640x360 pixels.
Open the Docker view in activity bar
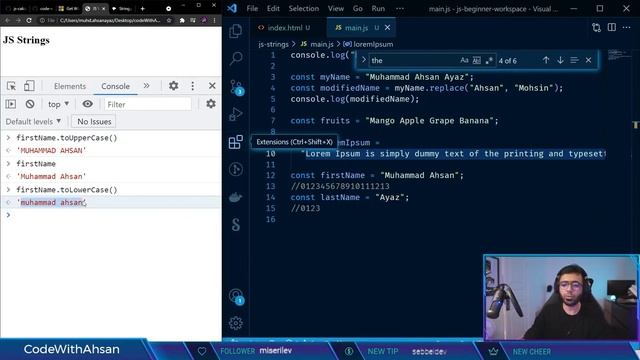pos(236,198)
